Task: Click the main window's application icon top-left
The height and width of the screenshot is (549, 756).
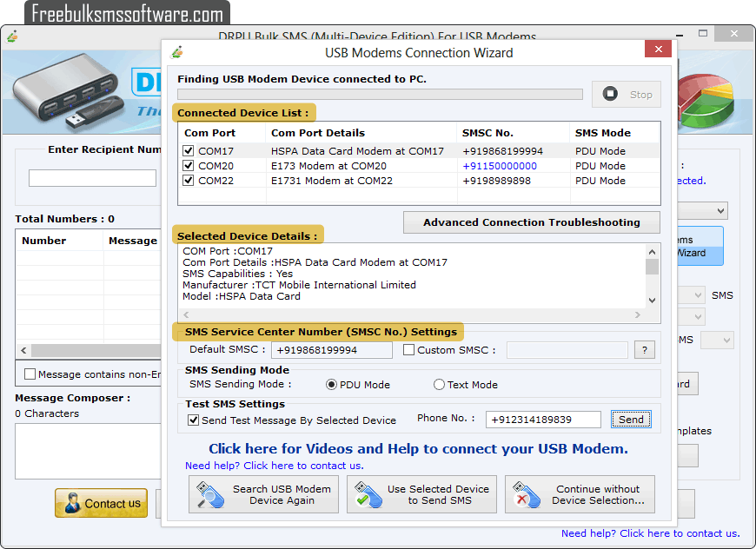Action: [12, 36]
